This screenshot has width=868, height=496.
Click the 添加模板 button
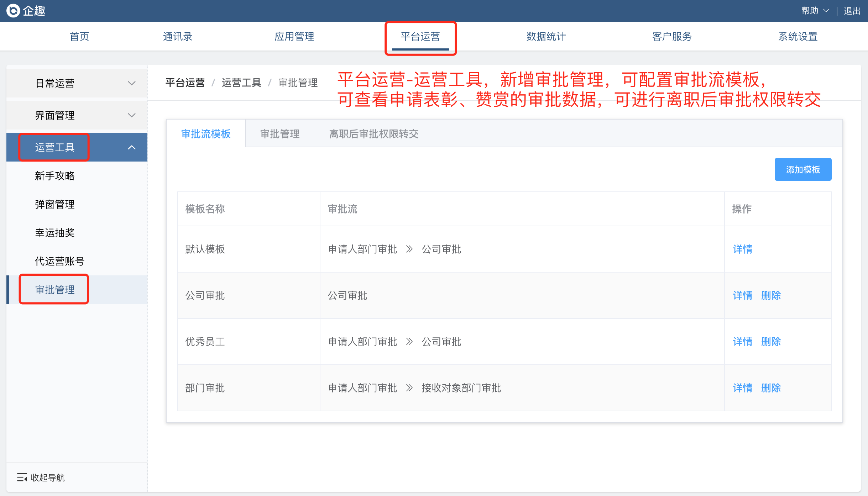[x=802, y=169]
